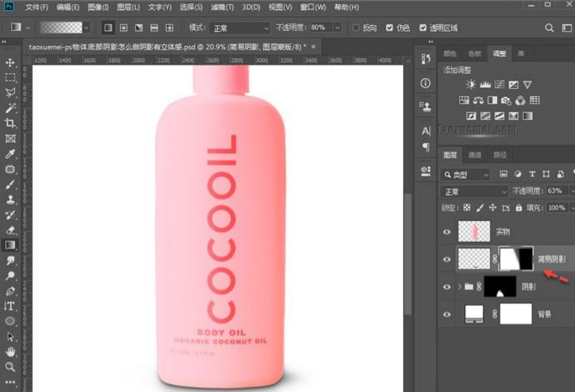Image resolution: width=575 pixels, height=392 pixels.
Task: Select the Frame tool
Action: (x=10, y=138)
